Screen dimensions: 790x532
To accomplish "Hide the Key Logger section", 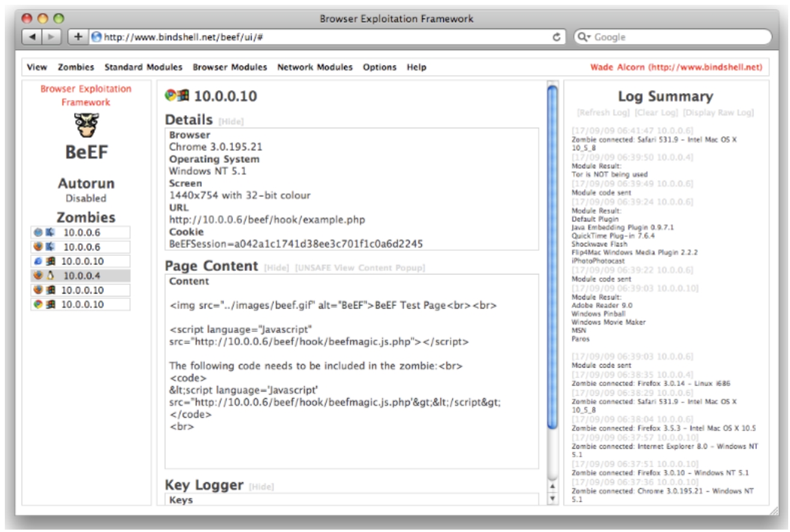I will [261, 487].
